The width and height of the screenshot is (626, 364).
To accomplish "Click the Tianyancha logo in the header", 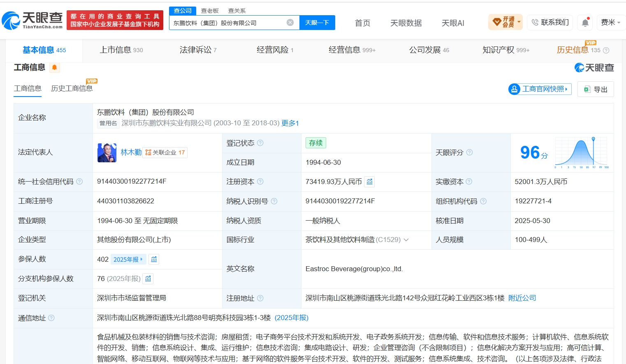I will coord(32,21).
